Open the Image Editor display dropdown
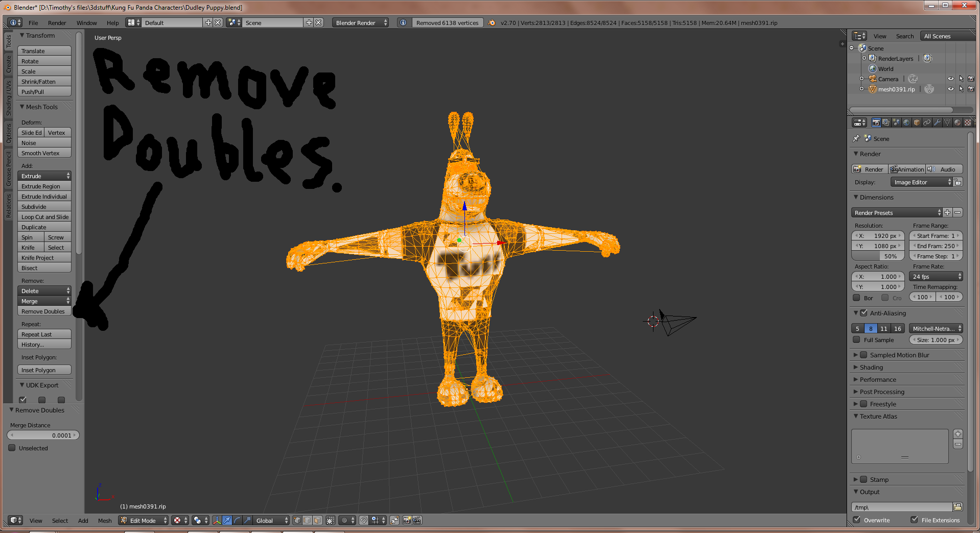This screenshot has height=533, width=980. point(922,182)
